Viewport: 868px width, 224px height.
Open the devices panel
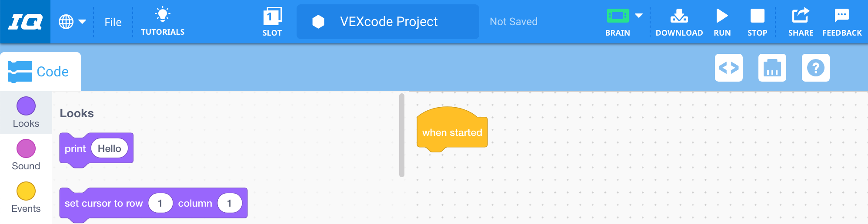click(x=772, y=68)
